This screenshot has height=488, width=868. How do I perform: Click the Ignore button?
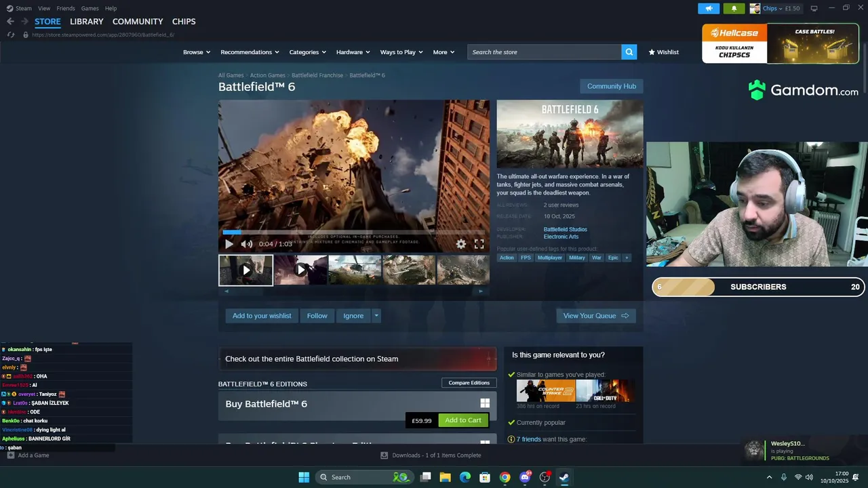353,316
